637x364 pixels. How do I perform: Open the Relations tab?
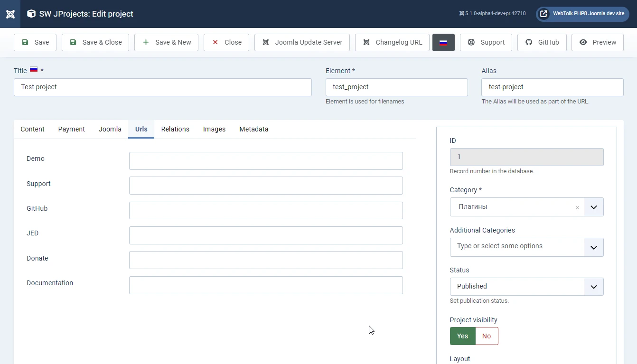(175, 129)
